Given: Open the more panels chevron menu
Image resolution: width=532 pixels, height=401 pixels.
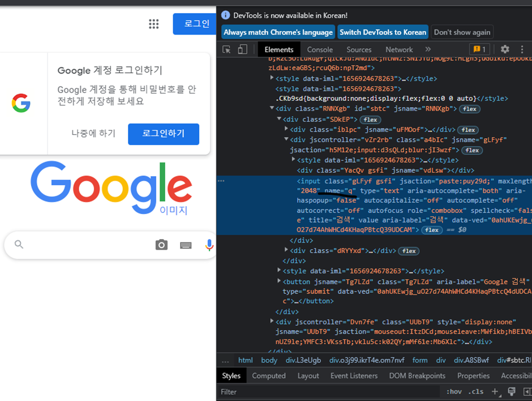Looking at the screenshot, I should tap(428, 49).
